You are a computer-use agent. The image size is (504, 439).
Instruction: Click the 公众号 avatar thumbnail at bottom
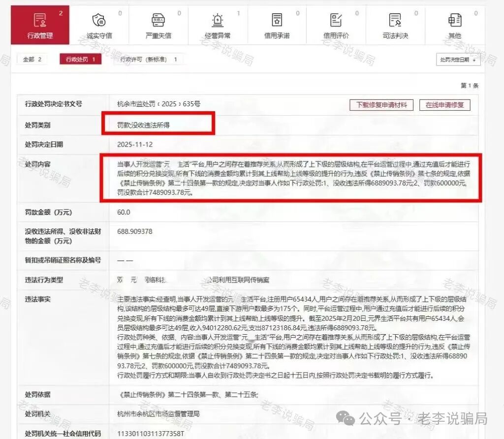coord(346,419)
